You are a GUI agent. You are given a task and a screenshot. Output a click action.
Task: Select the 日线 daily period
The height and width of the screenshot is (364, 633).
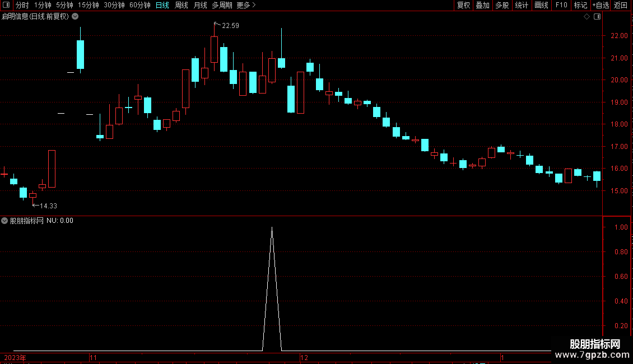[162, 5]
